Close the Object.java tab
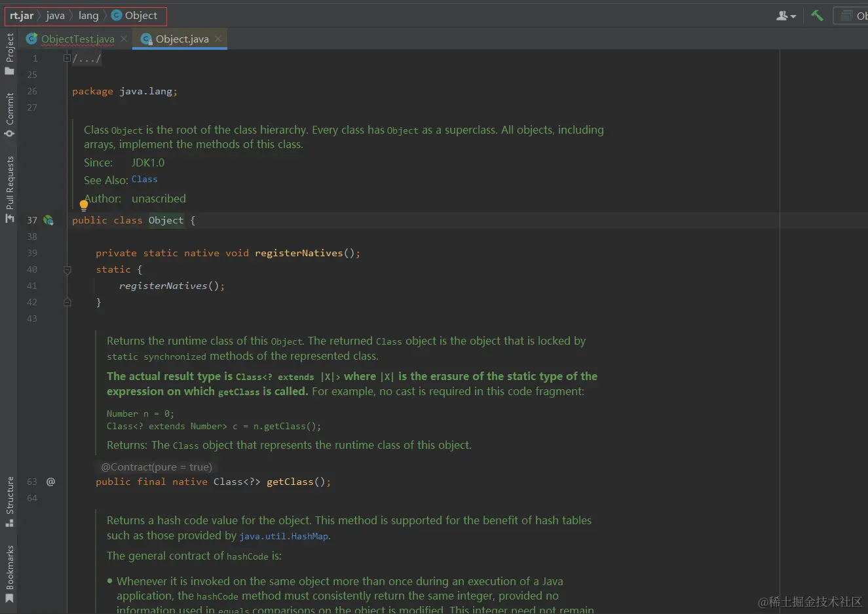Image resolution: width=868 pixels, height=614 pixels. coord(218,39)
